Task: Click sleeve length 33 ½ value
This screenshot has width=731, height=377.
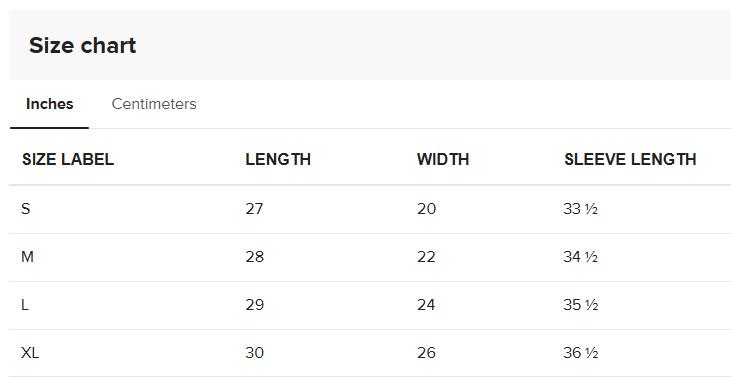Action: [x=580, y=209]
